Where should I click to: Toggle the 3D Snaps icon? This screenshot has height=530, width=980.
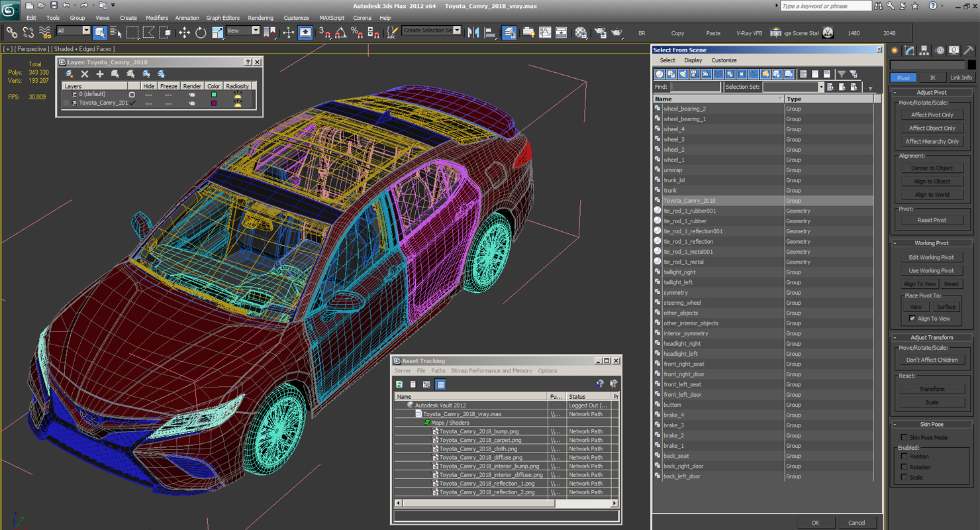click(324, 32)
